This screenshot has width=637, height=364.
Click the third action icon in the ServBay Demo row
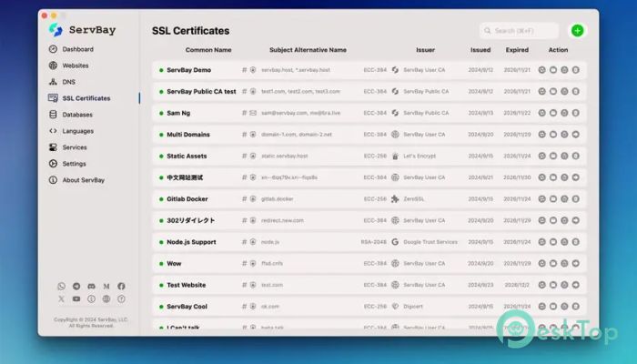click(x=564, y=70)
